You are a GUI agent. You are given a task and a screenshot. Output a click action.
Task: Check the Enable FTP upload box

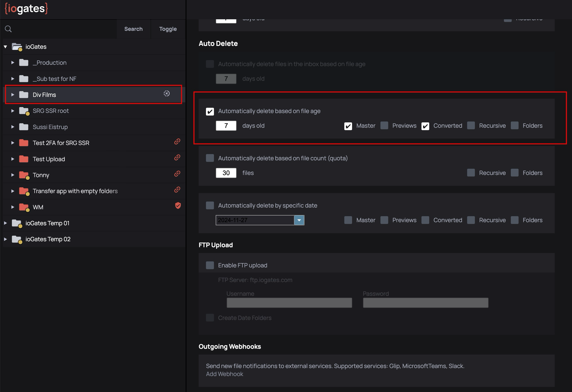(x=210, y=265)
